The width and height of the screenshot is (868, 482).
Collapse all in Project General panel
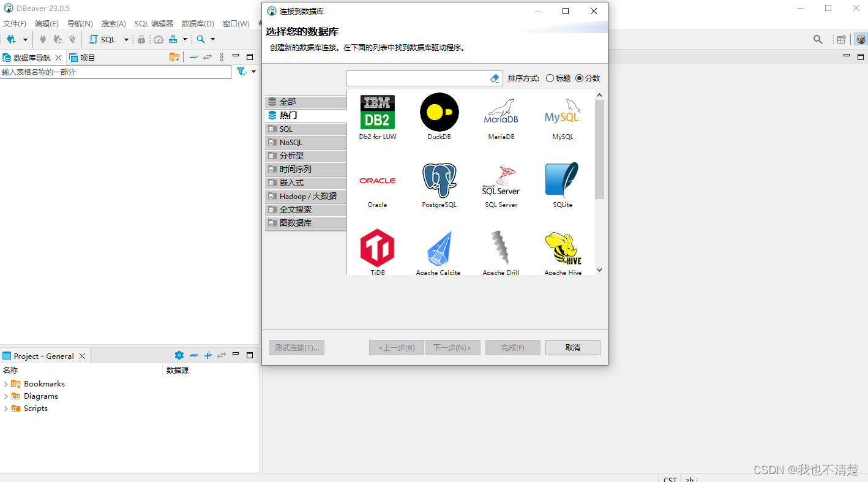[193, 355]
